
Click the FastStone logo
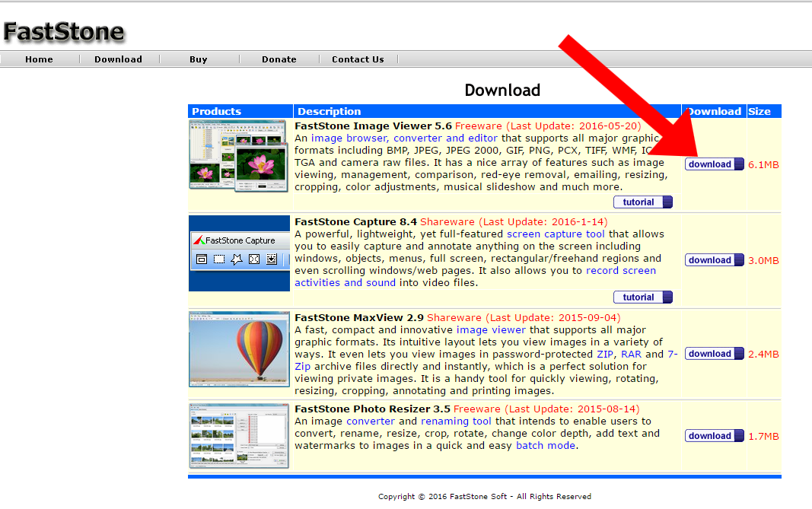pyautogui.click(x=63, y=32)
